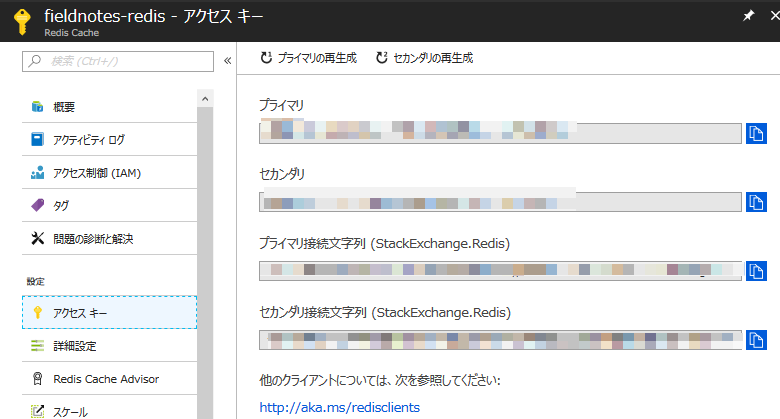Copy the セカンダリ接続文字列 connection string

click(x=756, y=340)
